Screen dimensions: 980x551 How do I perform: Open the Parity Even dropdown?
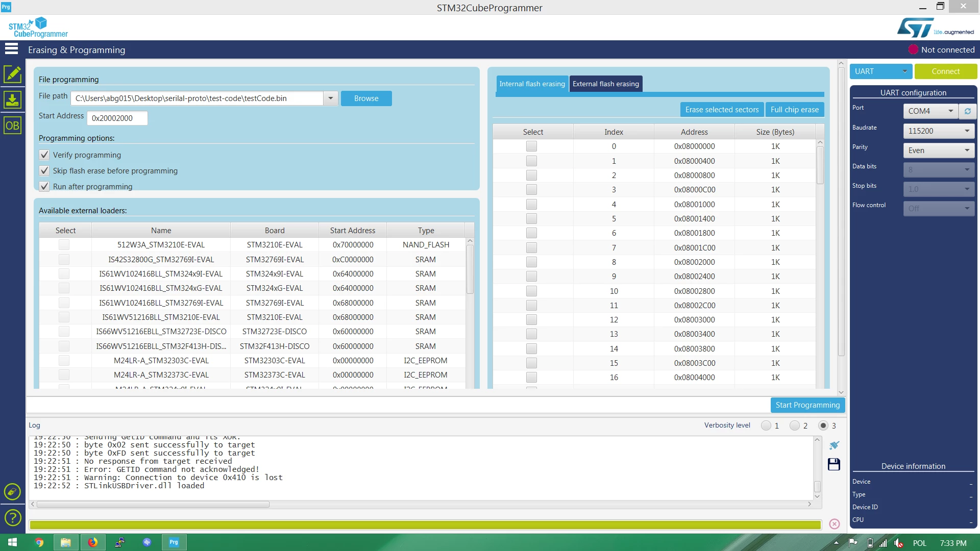pyautogui.click(x=938, y=151)
